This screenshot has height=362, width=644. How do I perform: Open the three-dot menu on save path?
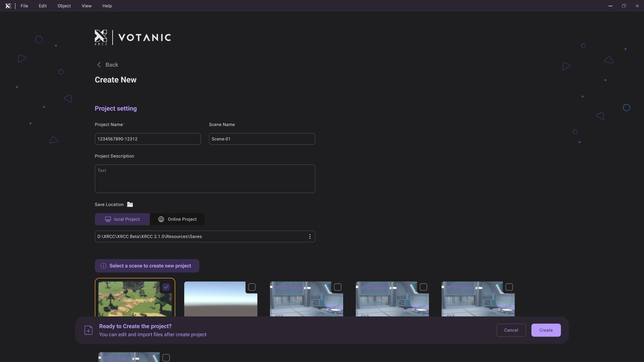[310, 237]
